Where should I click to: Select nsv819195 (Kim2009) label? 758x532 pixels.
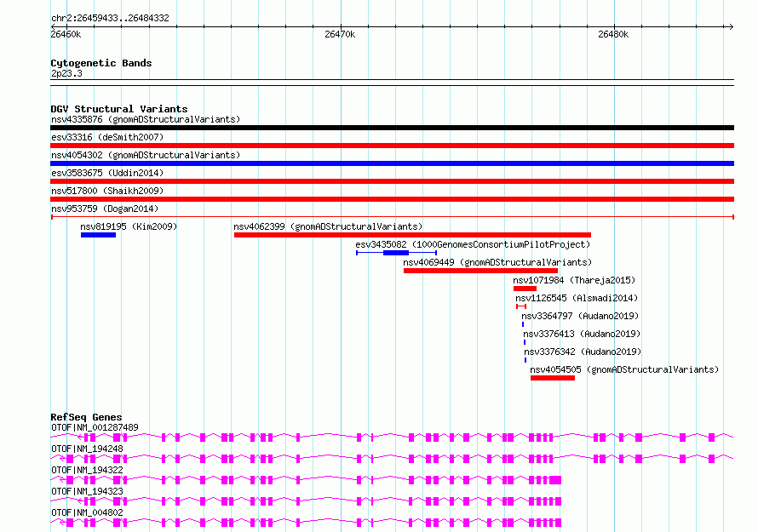129,226
